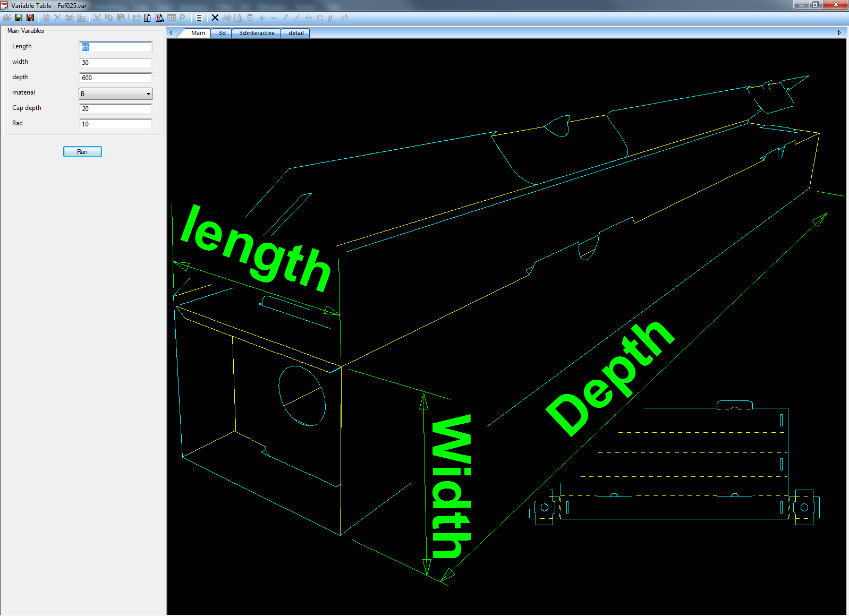Image resolution: width=849 pixels, height=616 pixels.
Task: Open the 3dinteractive tab
Action: click(x=257, y=33)
